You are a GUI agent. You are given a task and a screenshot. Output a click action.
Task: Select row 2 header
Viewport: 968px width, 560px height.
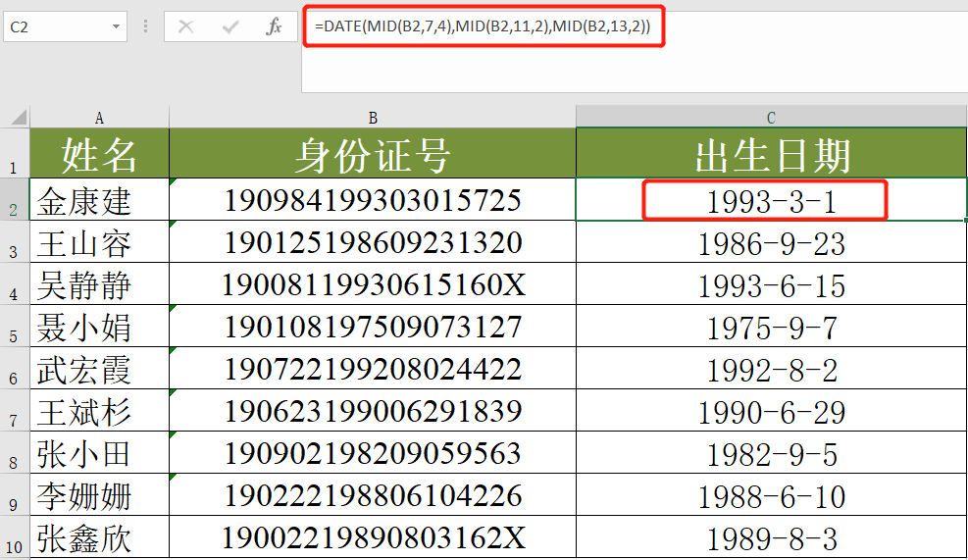[x=14, y=199]
